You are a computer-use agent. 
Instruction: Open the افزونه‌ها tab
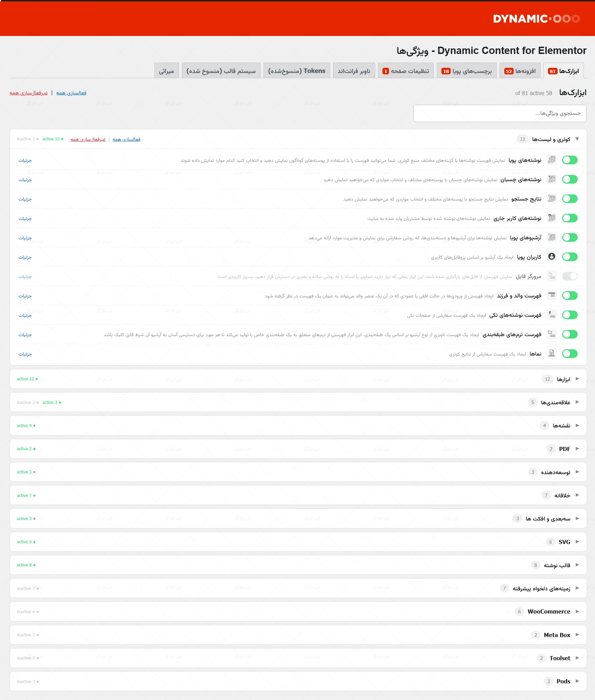(x=520, y=71)
